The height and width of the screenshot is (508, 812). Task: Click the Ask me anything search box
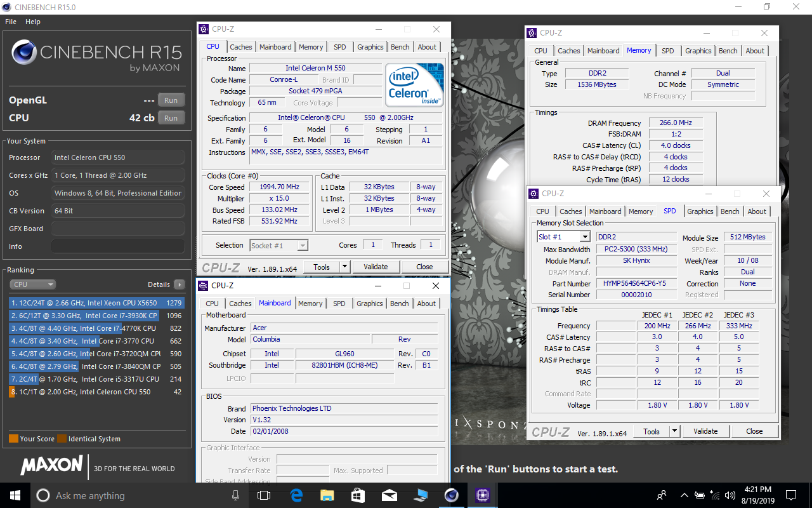click(131, 495)
